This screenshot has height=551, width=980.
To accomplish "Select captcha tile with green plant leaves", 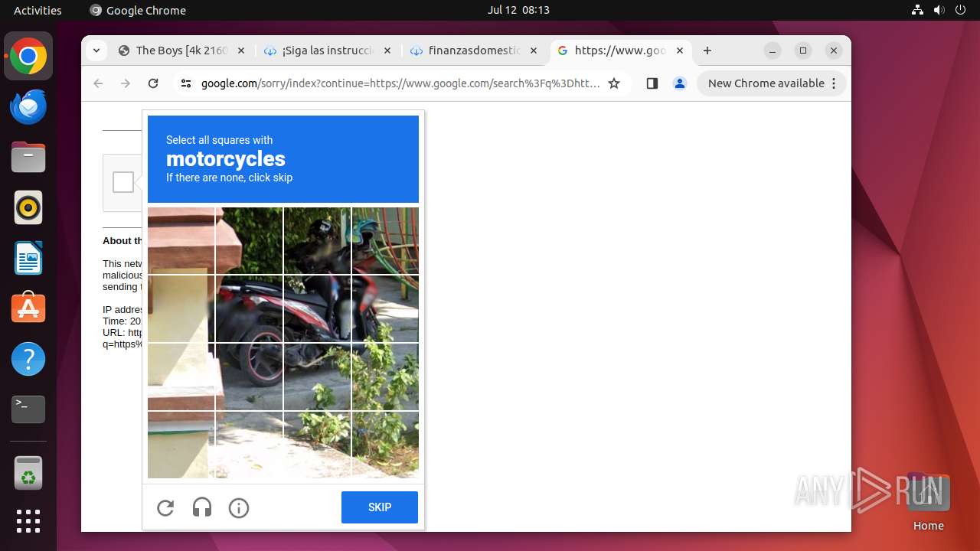I will click(385, 377).
